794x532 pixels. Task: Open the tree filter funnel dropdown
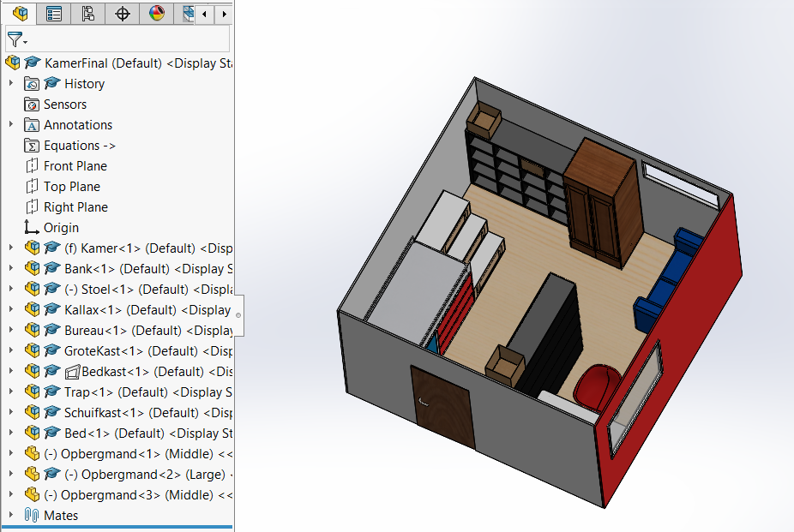[x=17, y=39]
